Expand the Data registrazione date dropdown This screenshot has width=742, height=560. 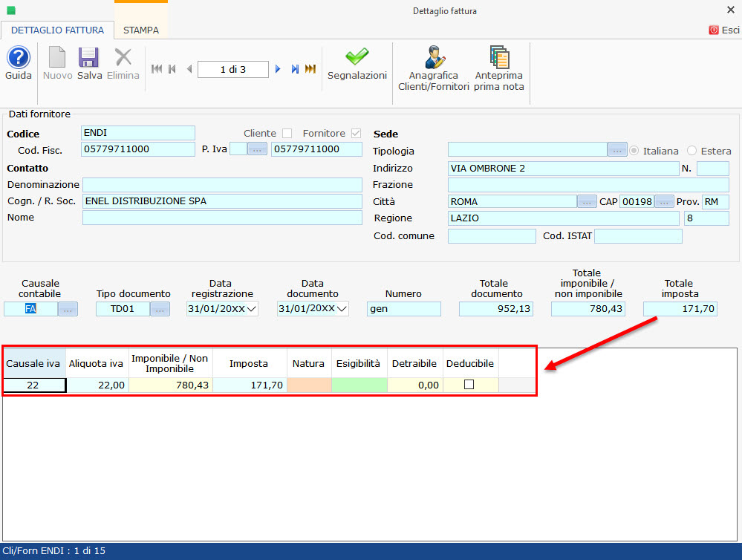[252, 309]
